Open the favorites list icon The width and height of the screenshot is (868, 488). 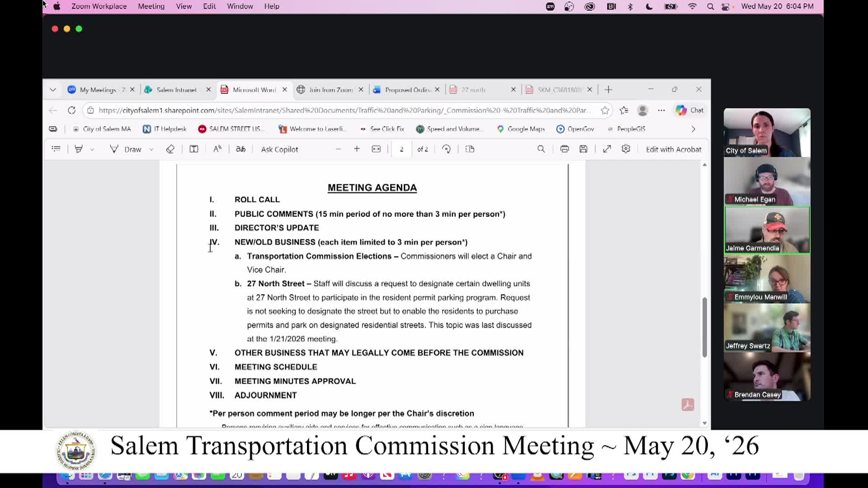[624, 110]
